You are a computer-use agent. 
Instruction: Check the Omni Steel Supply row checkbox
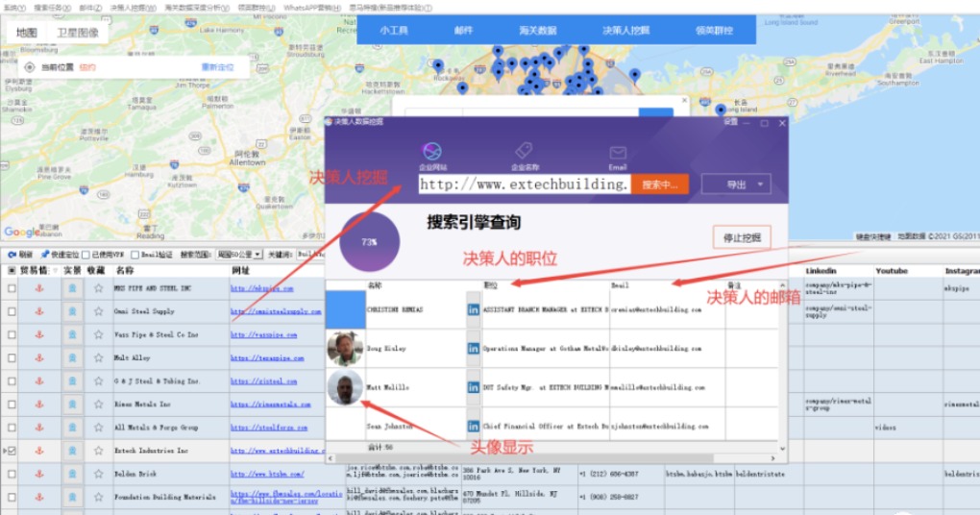point(12,311)
